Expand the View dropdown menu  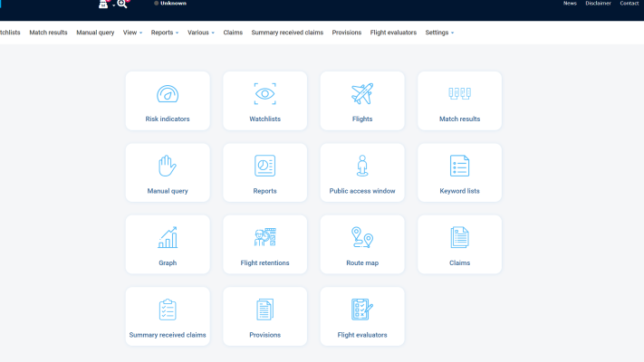pos(131,33)
